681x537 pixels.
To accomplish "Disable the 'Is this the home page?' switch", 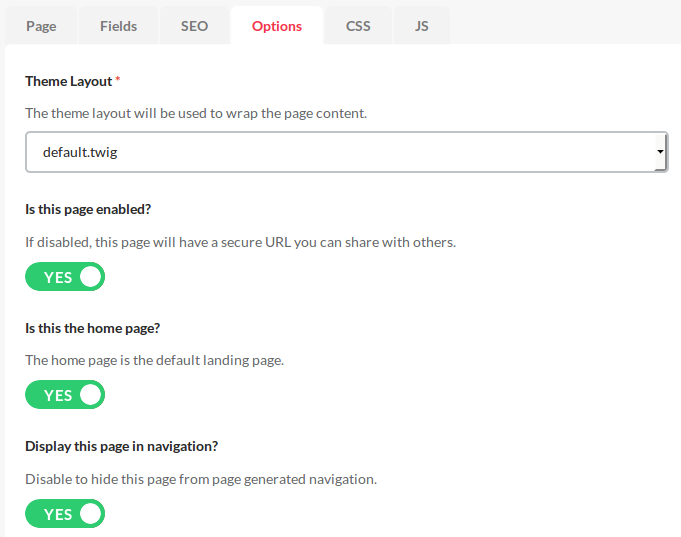I will [65, 394].
